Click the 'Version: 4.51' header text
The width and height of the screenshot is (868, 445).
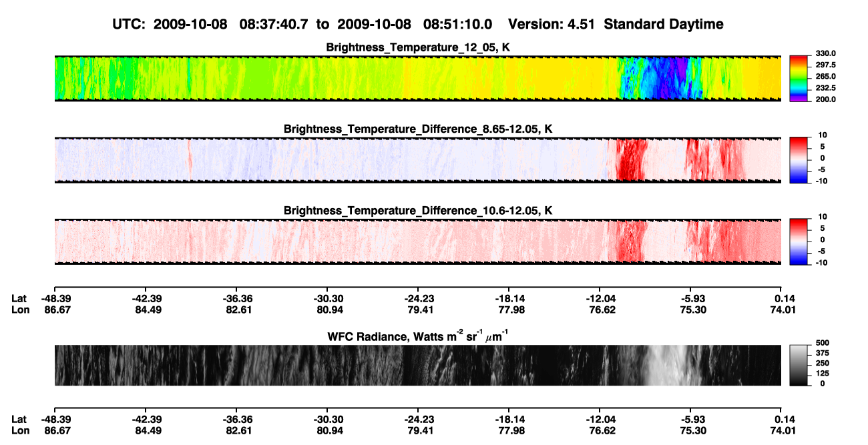[x=551, y=24]
